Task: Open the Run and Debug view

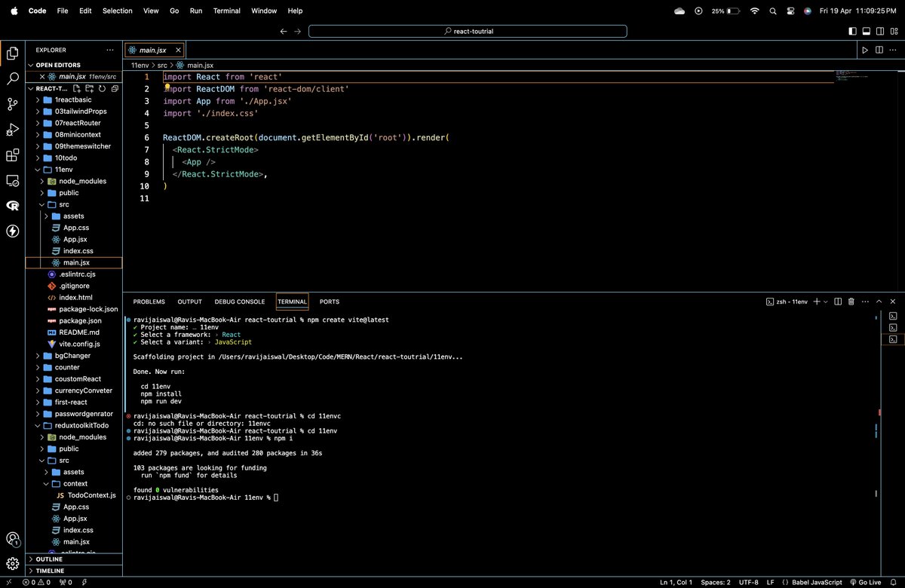Action: click(12, 130)
